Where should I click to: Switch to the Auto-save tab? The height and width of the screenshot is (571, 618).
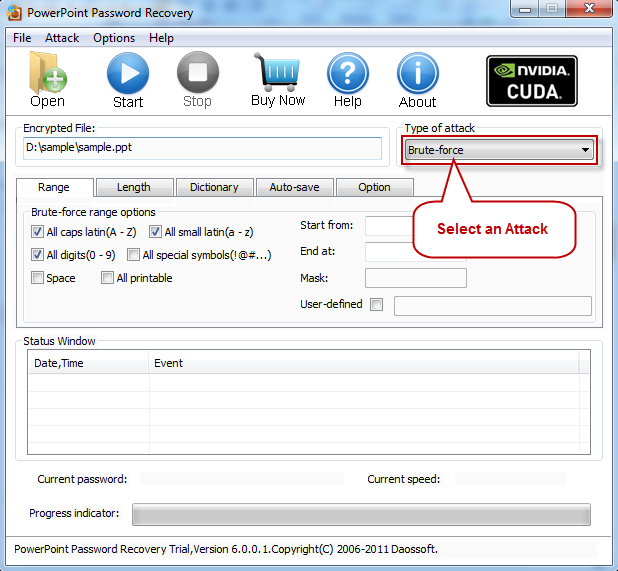tap(294, 187)
